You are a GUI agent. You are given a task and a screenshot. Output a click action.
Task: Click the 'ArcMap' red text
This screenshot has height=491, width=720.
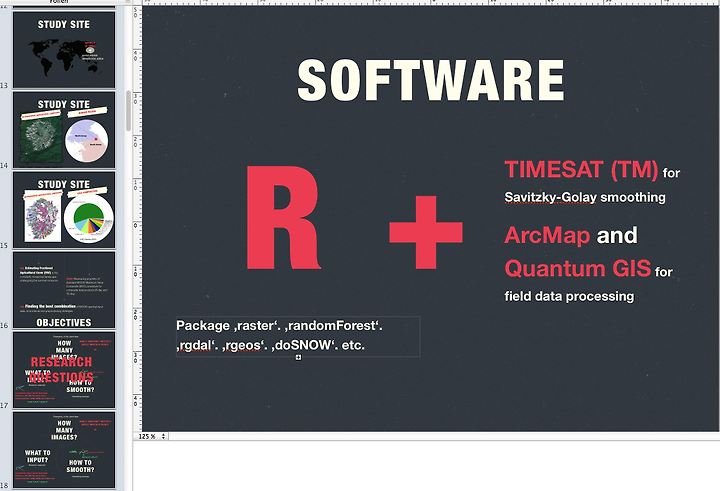tap(547, 236)
